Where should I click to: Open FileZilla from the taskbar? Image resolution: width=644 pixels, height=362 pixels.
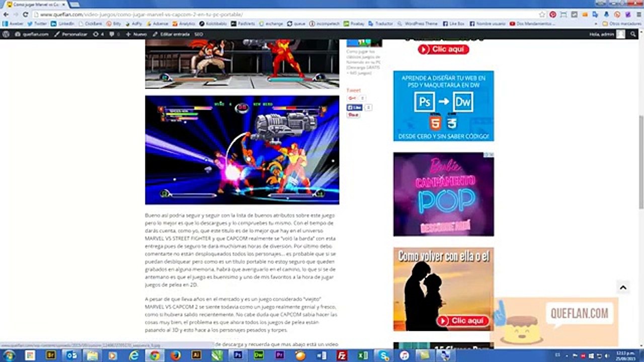(342, 355)
